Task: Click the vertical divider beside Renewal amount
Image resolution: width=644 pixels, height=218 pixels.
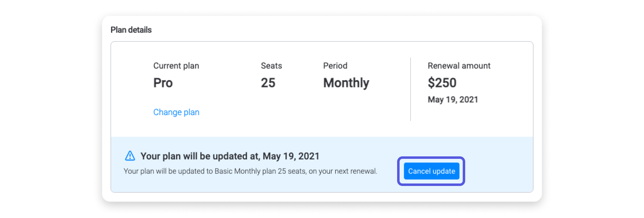Action: point(411,89)
